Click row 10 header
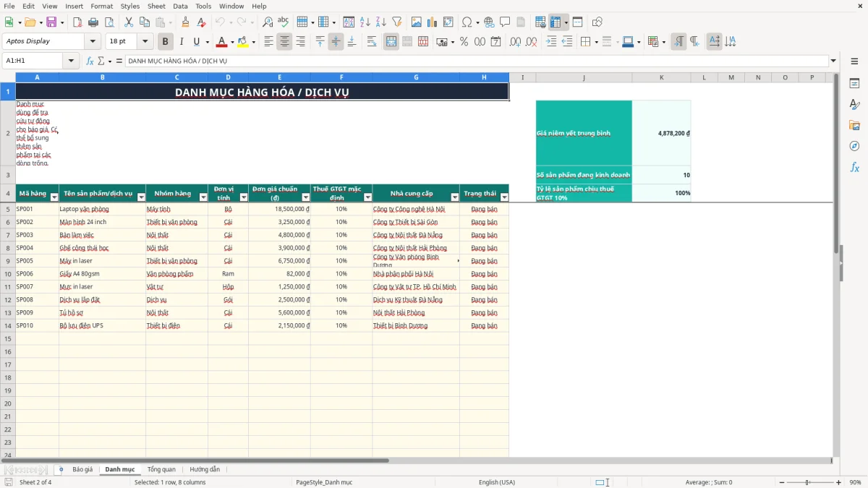This screenshot has width=868, height=488. [x=7, y=274]
